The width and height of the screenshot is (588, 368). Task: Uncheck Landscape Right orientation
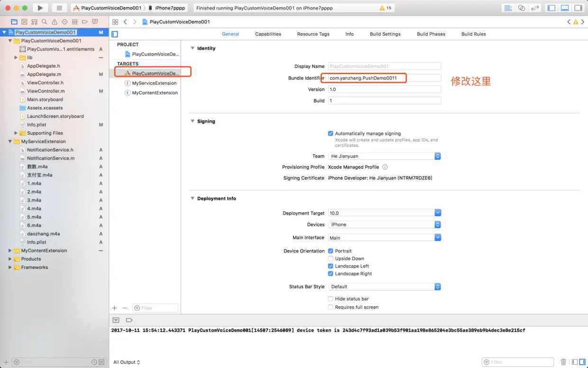[x=331, y=274]
